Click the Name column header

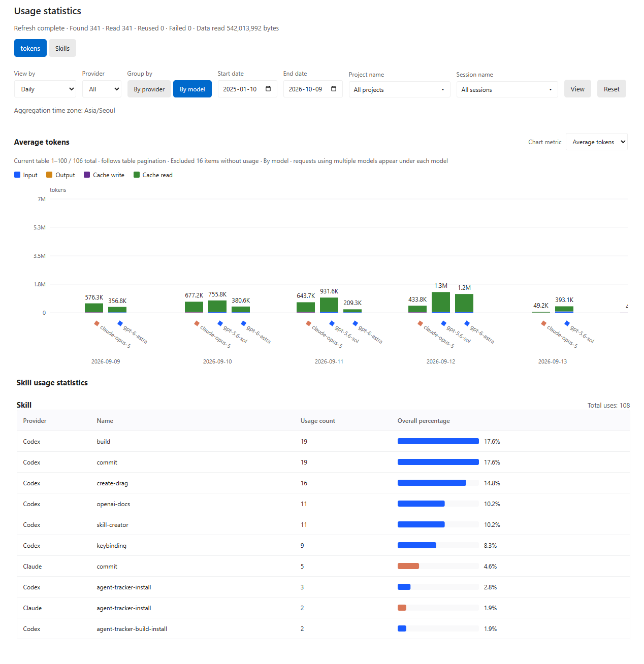pos(105,421)
